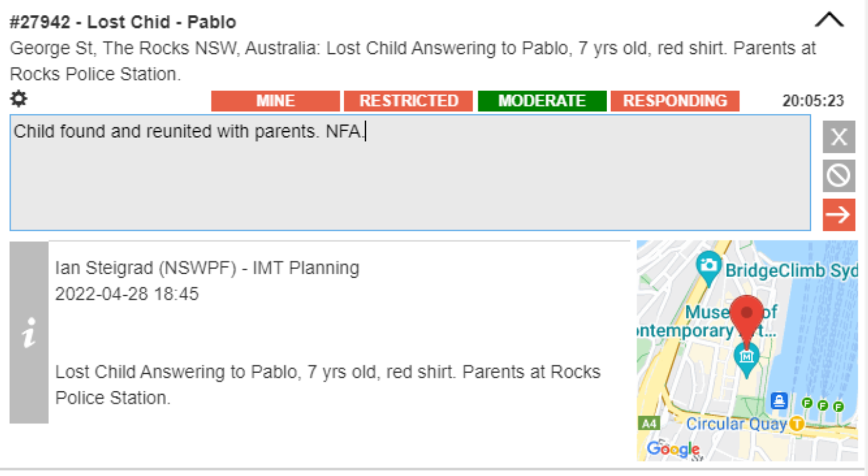This screenshot has width=868, height=476.
Task: Click the incident title #27942 Lost Chid
Action: (123, 22)
